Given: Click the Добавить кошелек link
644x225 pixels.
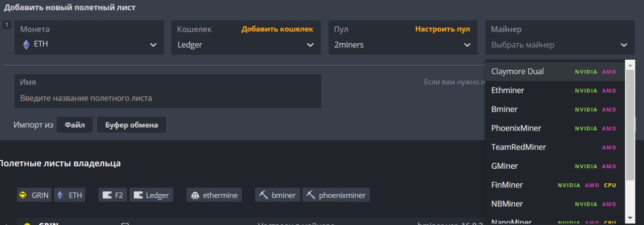Looking at the screenshot, I should coord(277,29).
